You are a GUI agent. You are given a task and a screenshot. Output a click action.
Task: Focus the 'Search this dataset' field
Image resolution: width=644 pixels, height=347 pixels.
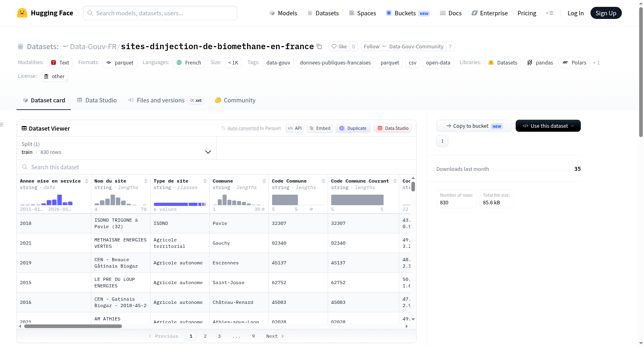pyautogui.click(x=217, y=167)
